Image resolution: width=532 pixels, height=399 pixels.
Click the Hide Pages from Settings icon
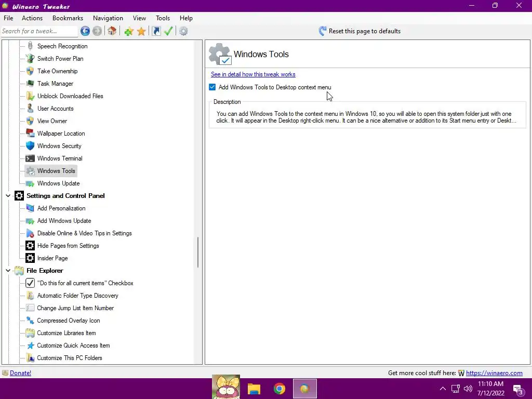30,246
